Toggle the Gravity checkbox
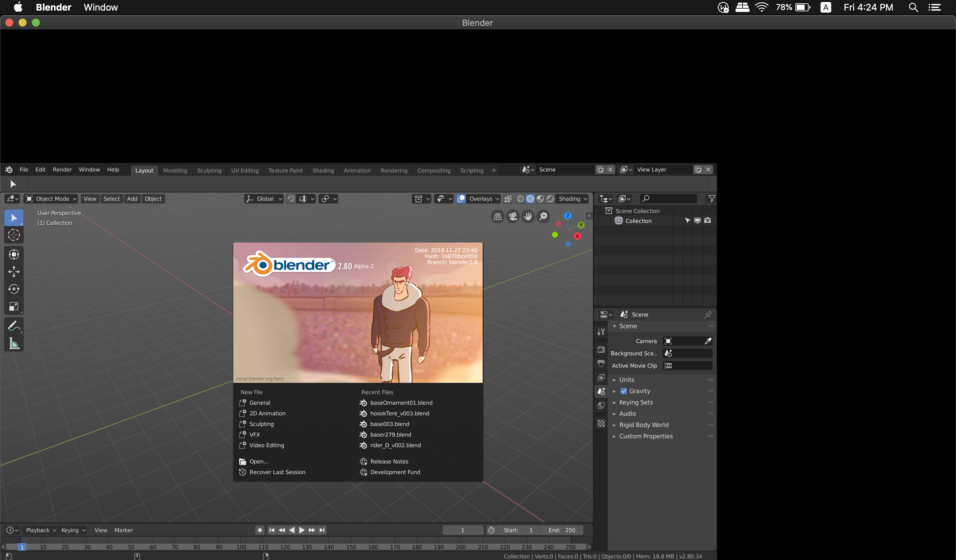 624,391
